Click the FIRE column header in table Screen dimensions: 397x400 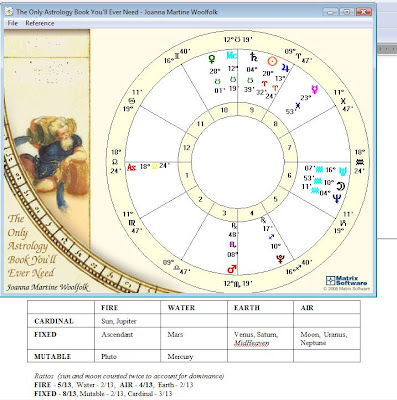coord(110,308)
